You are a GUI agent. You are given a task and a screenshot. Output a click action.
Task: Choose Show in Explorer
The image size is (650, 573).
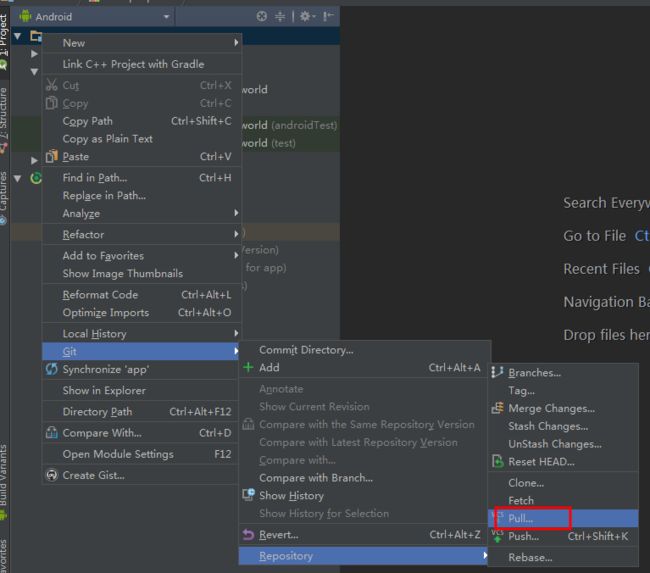(141, 391)
